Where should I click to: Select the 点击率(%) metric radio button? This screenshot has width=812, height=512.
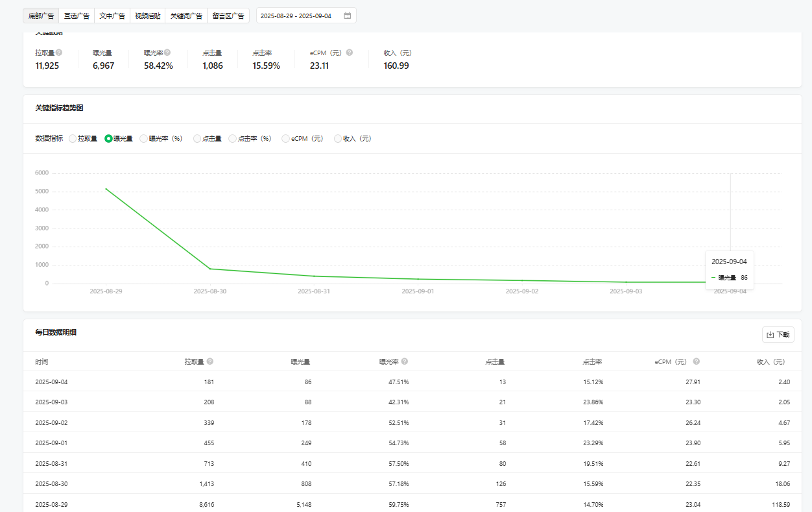(233, 138)
